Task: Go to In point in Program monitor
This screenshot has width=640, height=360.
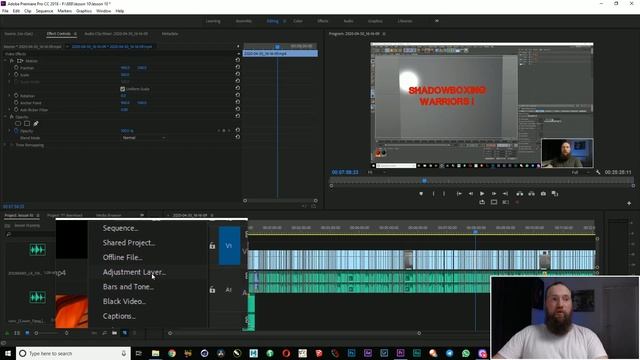Action: coord(459,194)
